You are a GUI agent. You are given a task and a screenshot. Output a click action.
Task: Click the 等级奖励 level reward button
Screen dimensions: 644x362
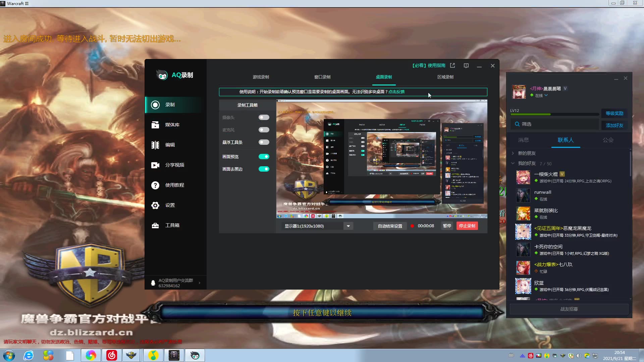click(x=614, y=113)
